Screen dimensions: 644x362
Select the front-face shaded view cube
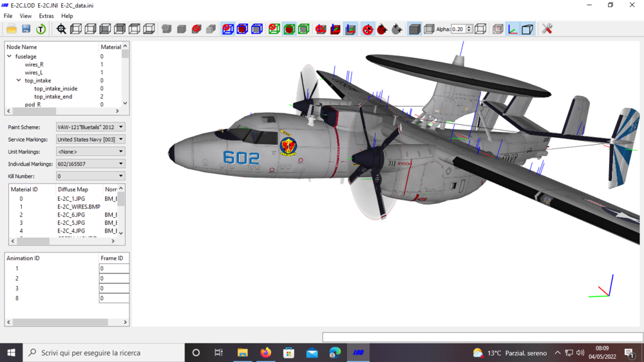pos(105,29)
